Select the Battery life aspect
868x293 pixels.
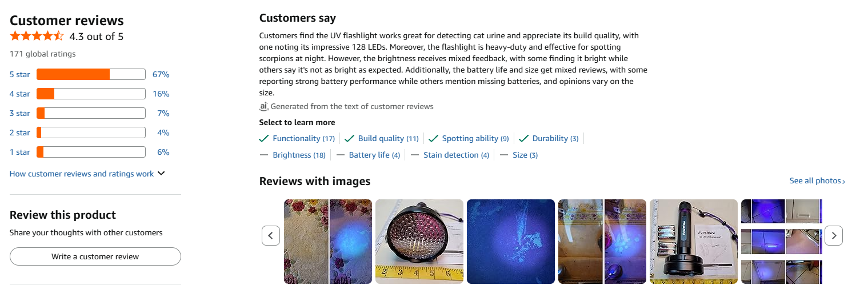click(x=369, y=155)
